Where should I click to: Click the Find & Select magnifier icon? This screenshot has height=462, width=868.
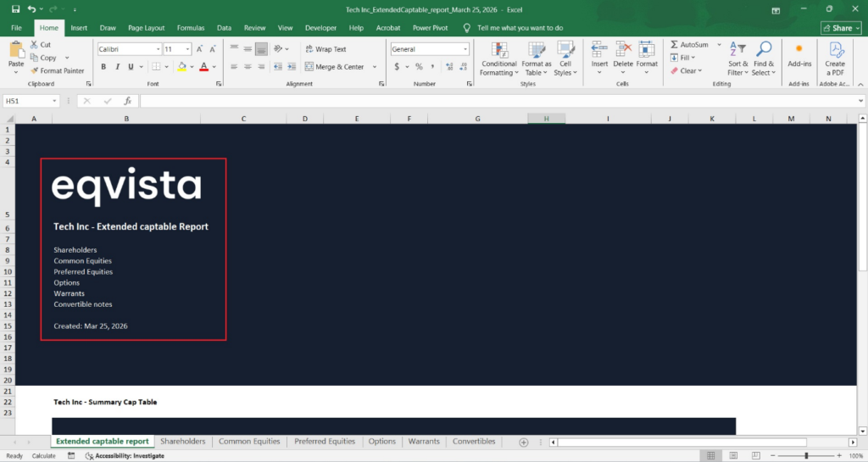pyautogui.click(x=764, y=50)
